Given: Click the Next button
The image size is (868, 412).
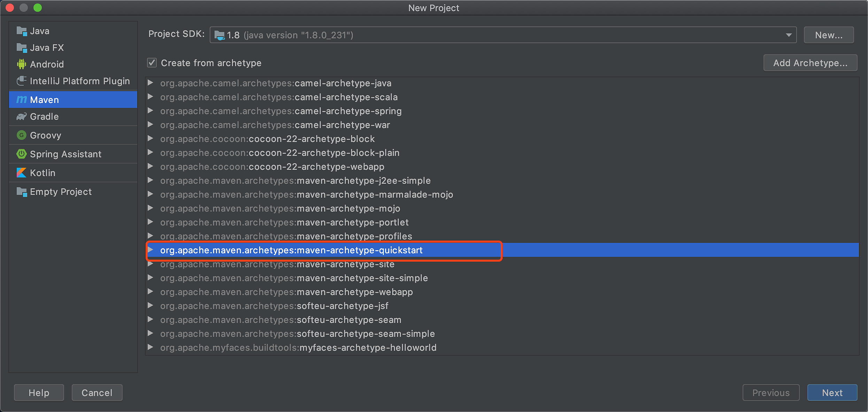Looking at the screenshot, I should pyautogui.click(x=832, y=393).
